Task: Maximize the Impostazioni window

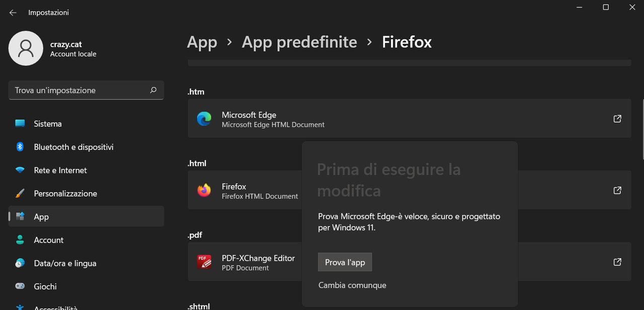Action: [x=606, y=7]
